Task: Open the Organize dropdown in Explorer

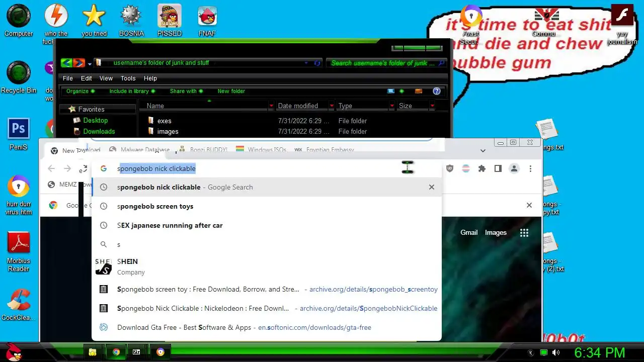Action: pyautogui.click(x=80, y=91)
